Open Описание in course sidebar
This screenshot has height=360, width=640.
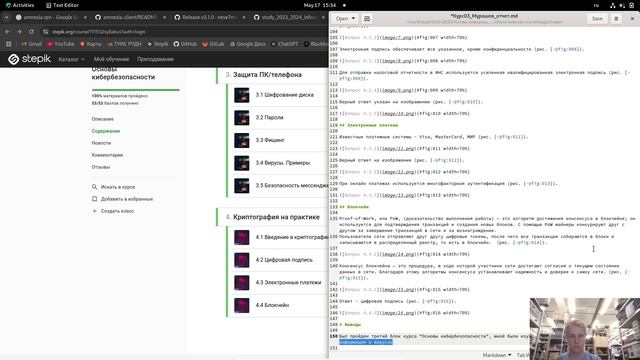(x=103, y=119)
